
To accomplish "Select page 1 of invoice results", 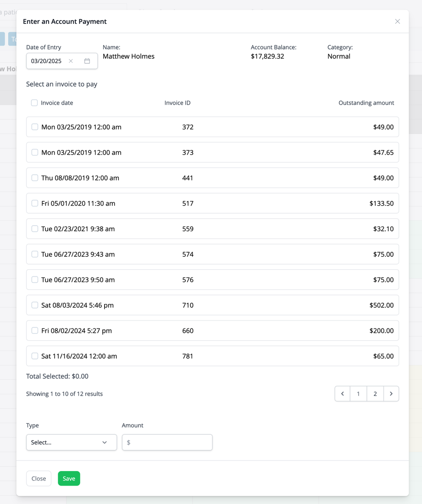I will point(358,394).
